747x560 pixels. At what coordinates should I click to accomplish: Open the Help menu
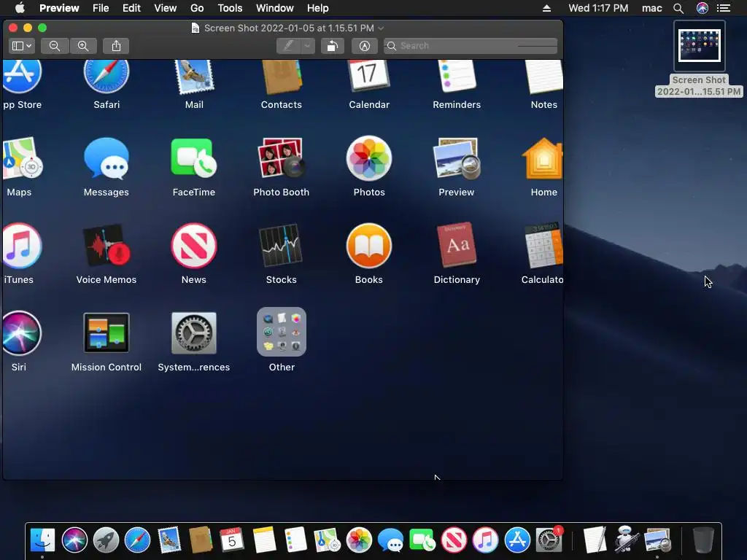[318, 8]
